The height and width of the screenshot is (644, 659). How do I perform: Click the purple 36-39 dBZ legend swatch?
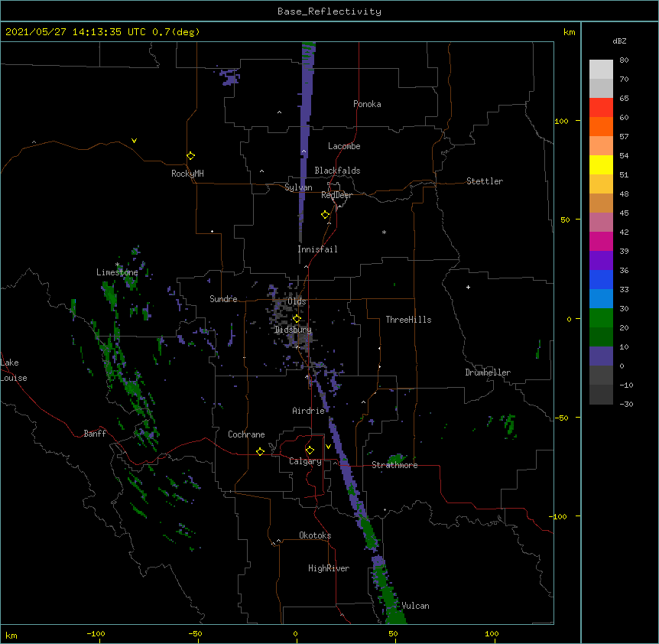(601, 260)
